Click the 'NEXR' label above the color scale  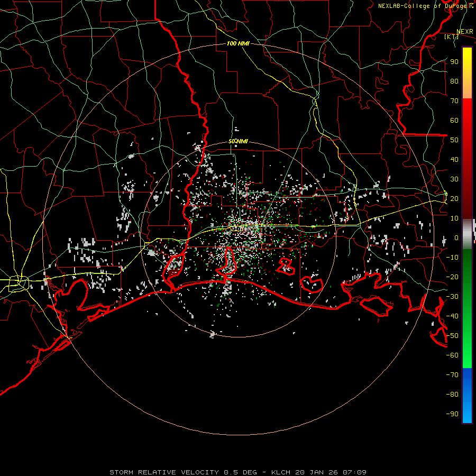[x=465, y=32]
